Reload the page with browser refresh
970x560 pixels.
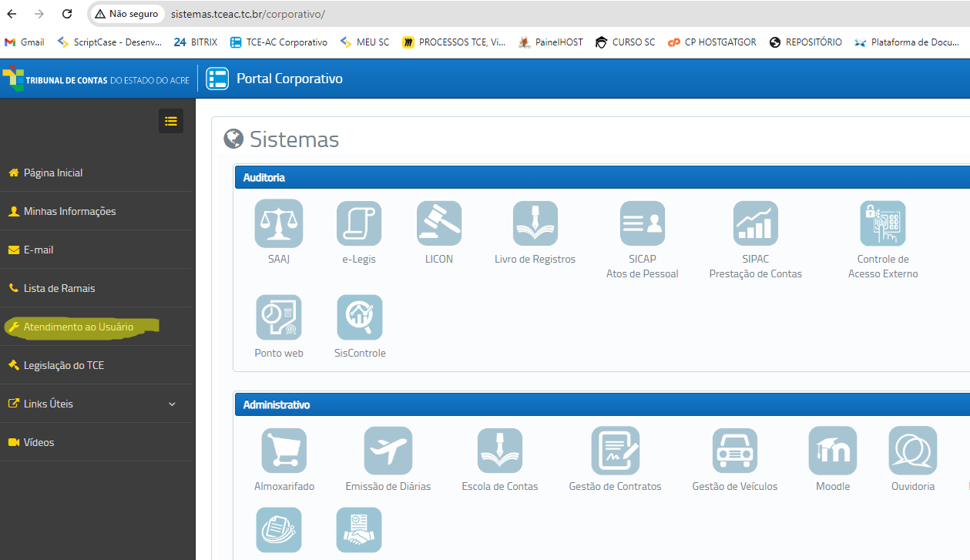[x=67, y=14]
